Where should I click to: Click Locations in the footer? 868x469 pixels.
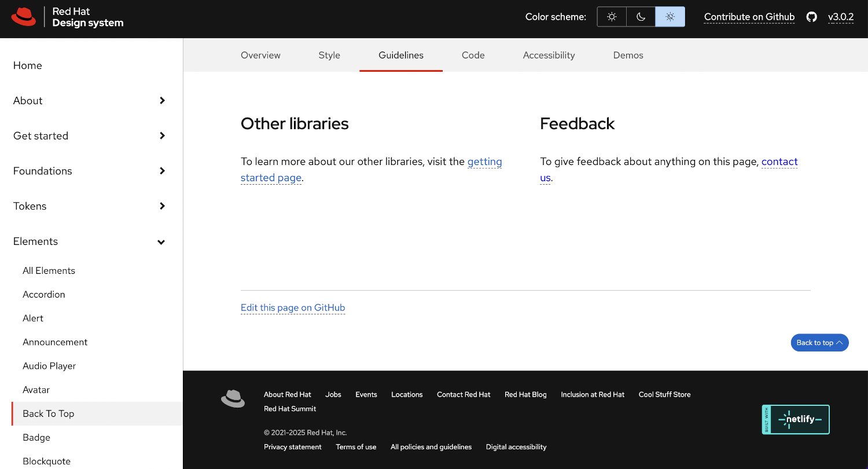click(407, 394)
